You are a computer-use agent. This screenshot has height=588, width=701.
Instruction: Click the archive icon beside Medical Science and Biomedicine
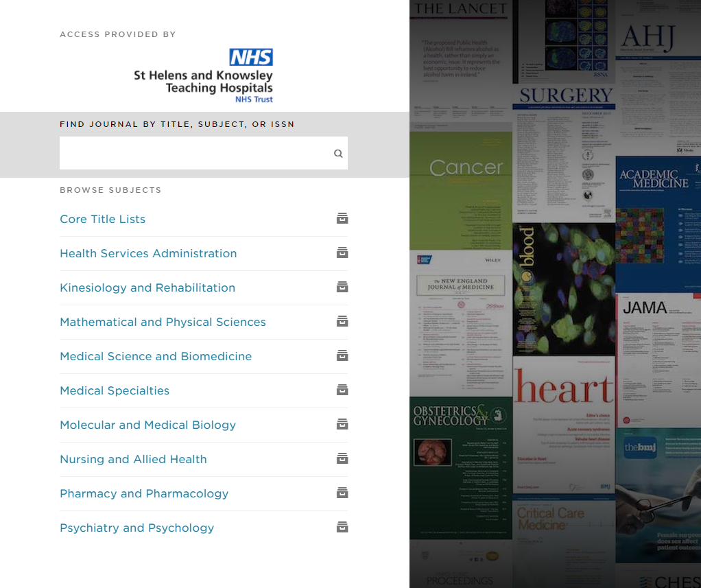(x=342, y=355)
